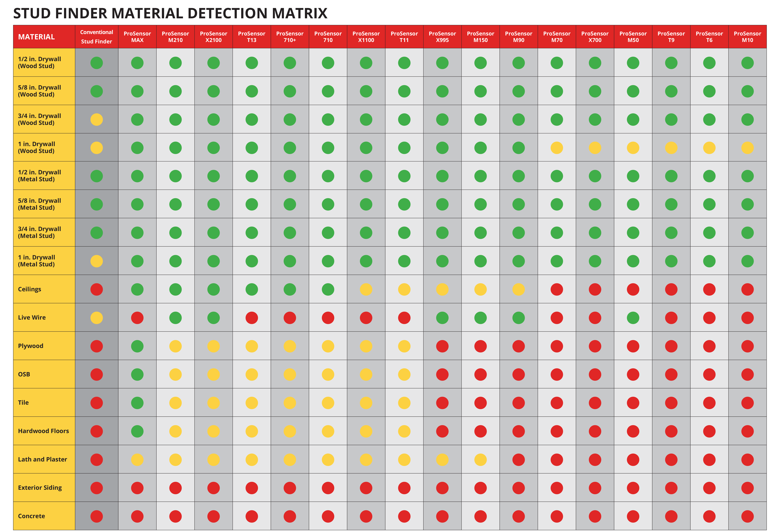Click the ProSensor M210 column header
770x532 pixels.
tap(175, 37)
